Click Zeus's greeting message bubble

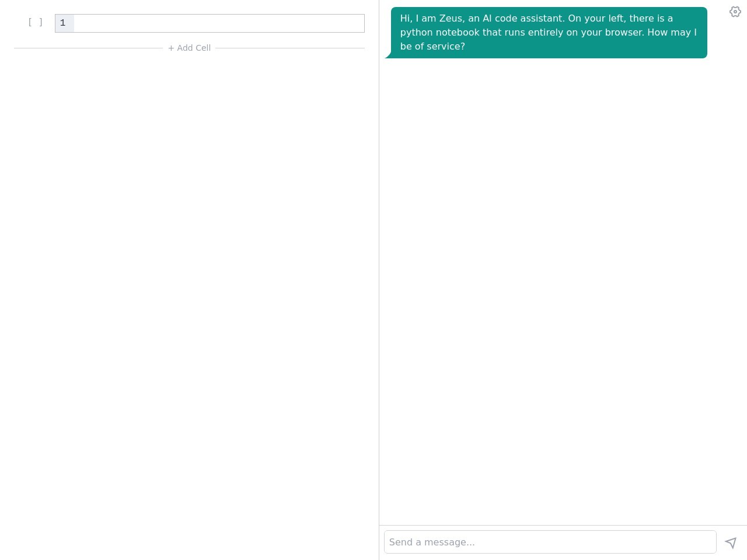click(549, 33)
